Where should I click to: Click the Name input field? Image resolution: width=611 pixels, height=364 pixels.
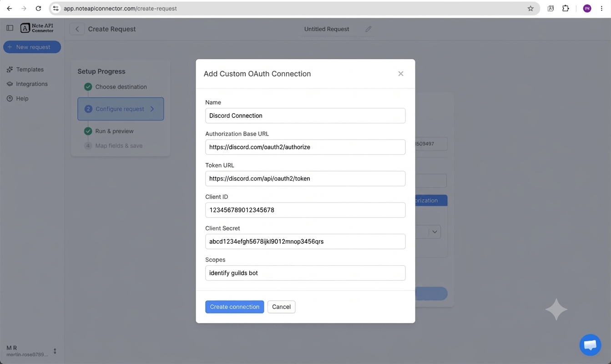point(305,116)
